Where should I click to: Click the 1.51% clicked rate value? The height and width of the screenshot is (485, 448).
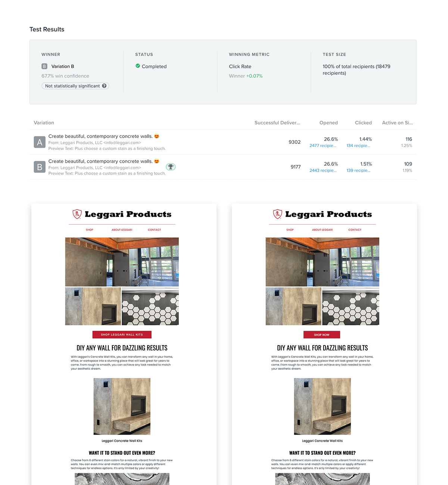coord(366,164)
